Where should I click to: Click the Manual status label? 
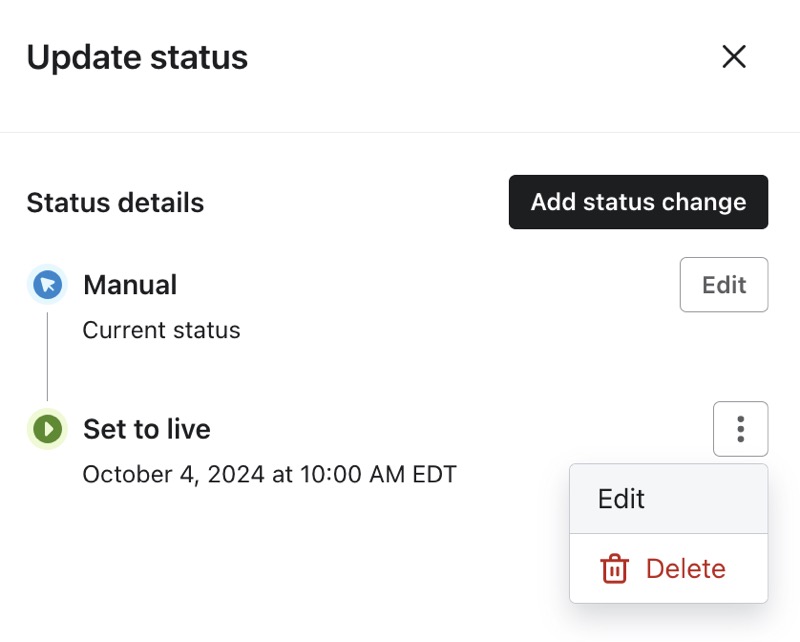(130, 285)
